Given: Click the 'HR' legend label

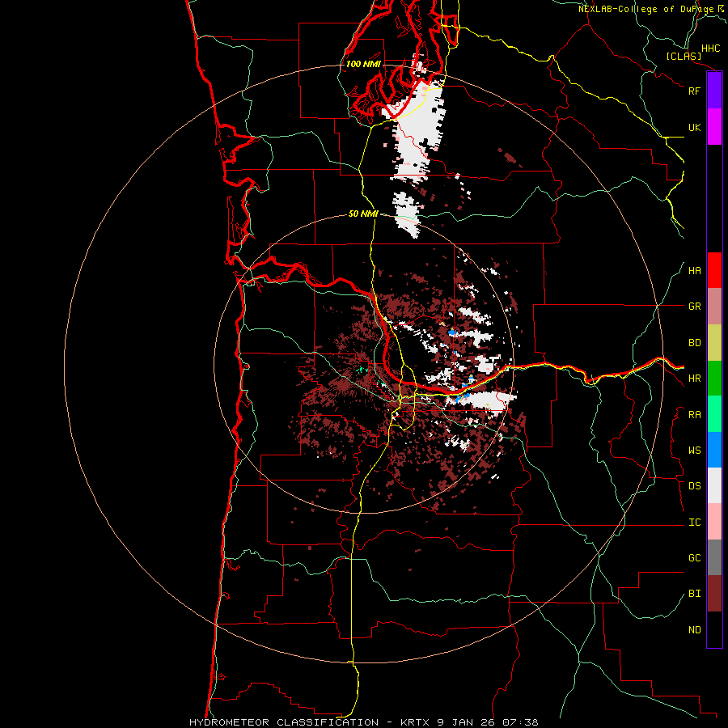Looking at the screenshot, I should tap(694, 379).
